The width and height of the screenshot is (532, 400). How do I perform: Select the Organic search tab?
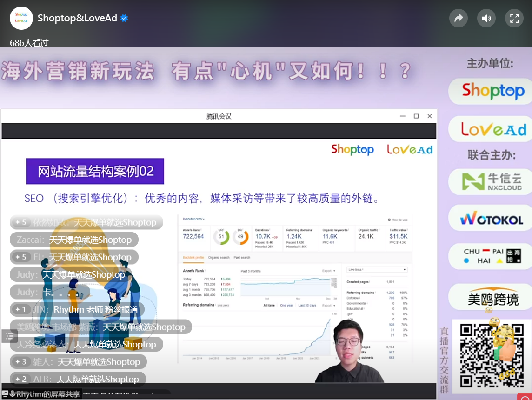coord(219,258)
